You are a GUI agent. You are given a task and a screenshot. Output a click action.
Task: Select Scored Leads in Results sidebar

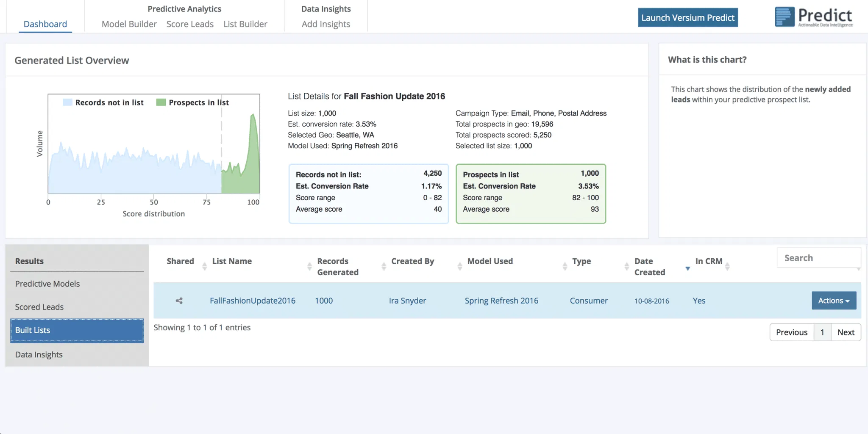[39, 307]
